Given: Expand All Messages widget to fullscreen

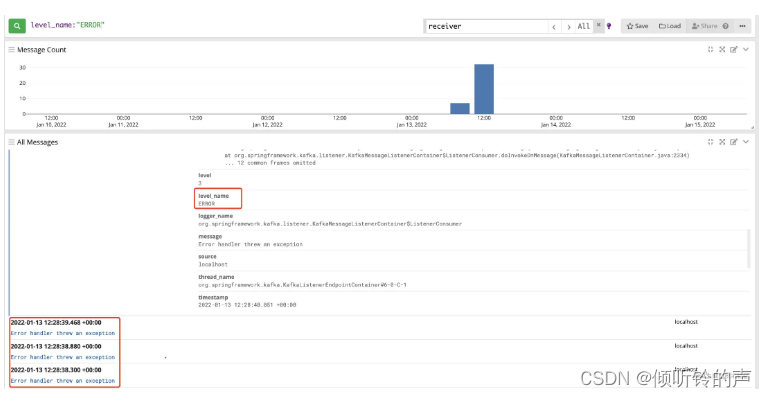Looking at the screenshot, I should 722,142.
